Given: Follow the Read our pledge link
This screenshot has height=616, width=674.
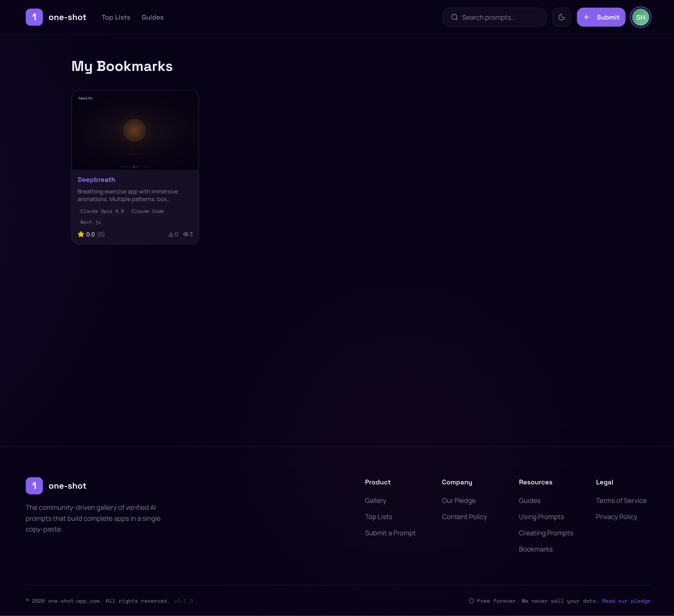Looking at the screenshot, I should click(626, 601).
